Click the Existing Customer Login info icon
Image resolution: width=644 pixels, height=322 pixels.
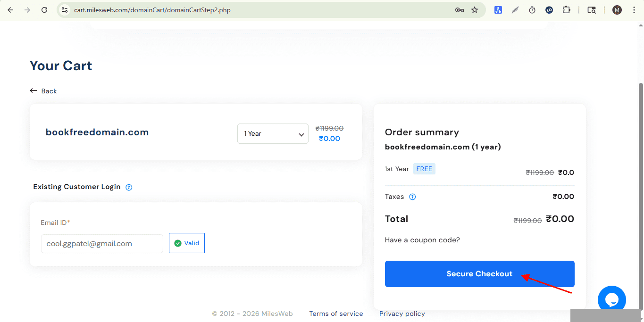coord(129,187)
